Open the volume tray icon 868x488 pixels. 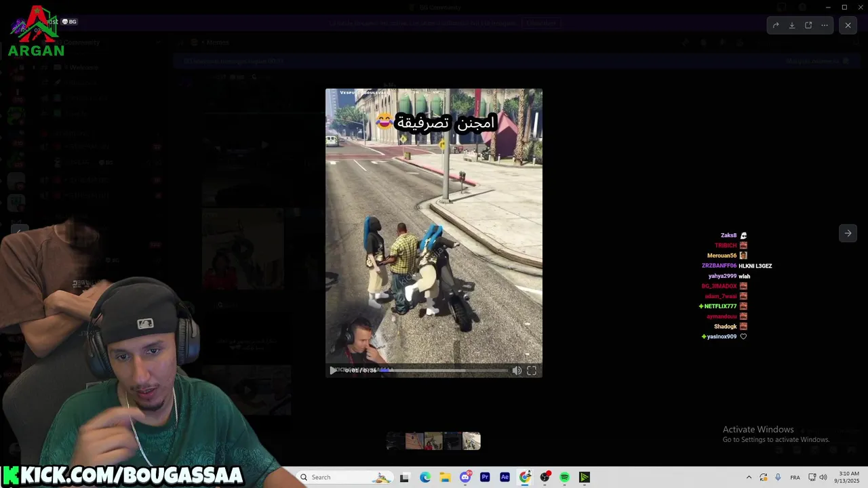tap(823, 477)
